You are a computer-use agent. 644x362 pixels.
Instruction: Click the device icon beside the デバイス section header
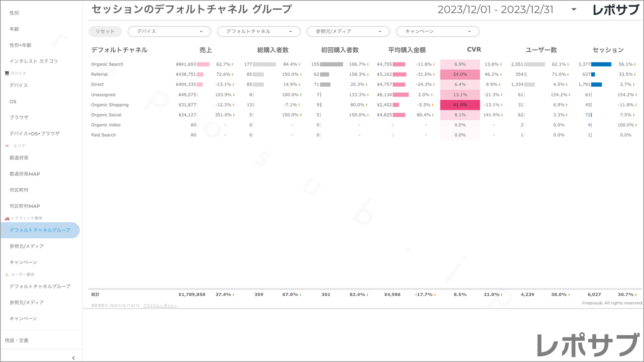point(7,73)
